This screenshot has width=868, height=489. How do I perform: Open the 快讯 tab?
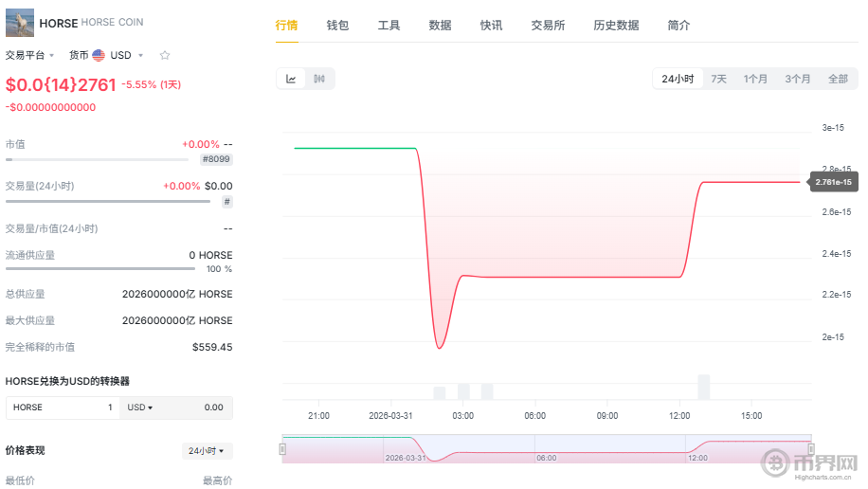(x=491, y=26)
